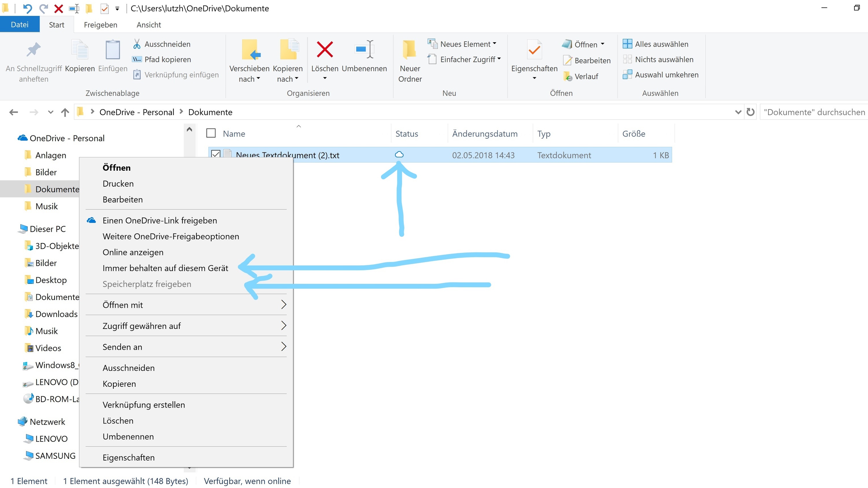
Task: Click Auswahl umkehren in ribbon
Action: click(661, 75)
